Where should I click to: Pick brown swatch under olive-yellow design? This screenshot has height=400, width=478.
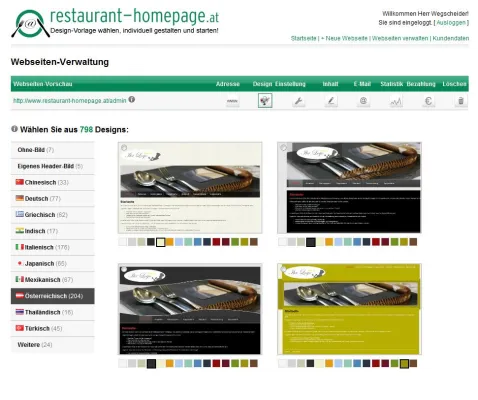[x=413, y=363]
